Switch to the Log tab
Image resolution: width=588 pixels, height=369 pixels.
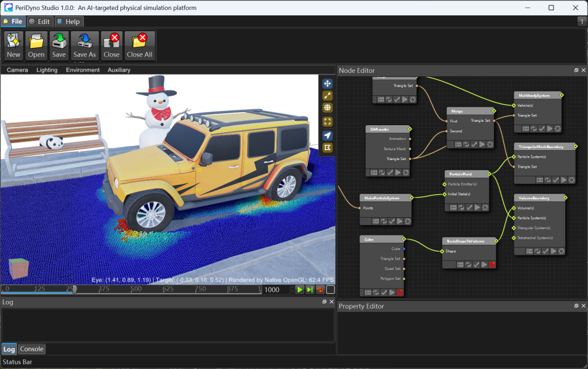pos(9,349)
